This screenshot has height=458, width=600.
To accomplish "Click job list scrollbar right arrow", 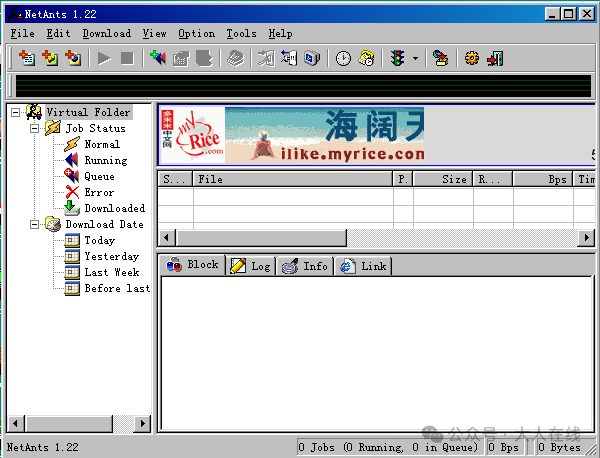I will click(587, 238).
